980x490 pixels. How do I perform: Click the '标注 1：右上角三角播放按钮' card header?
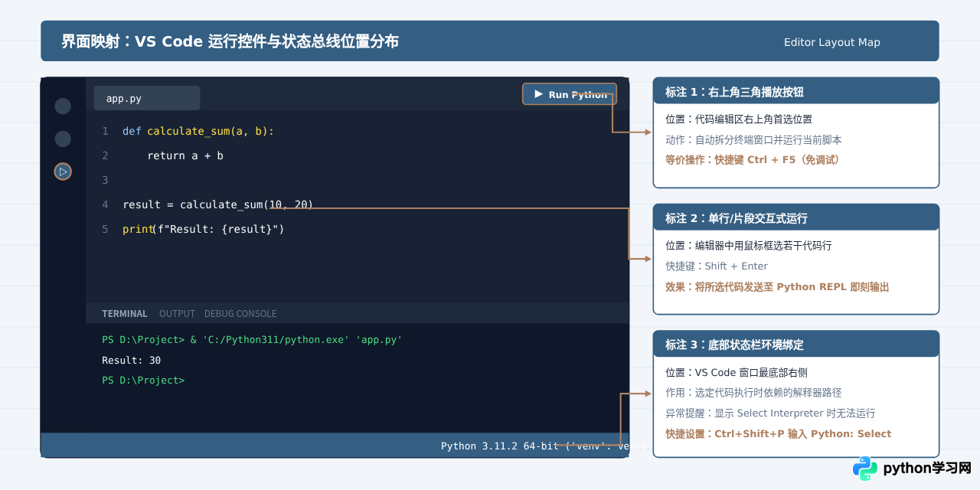(795, 91)
